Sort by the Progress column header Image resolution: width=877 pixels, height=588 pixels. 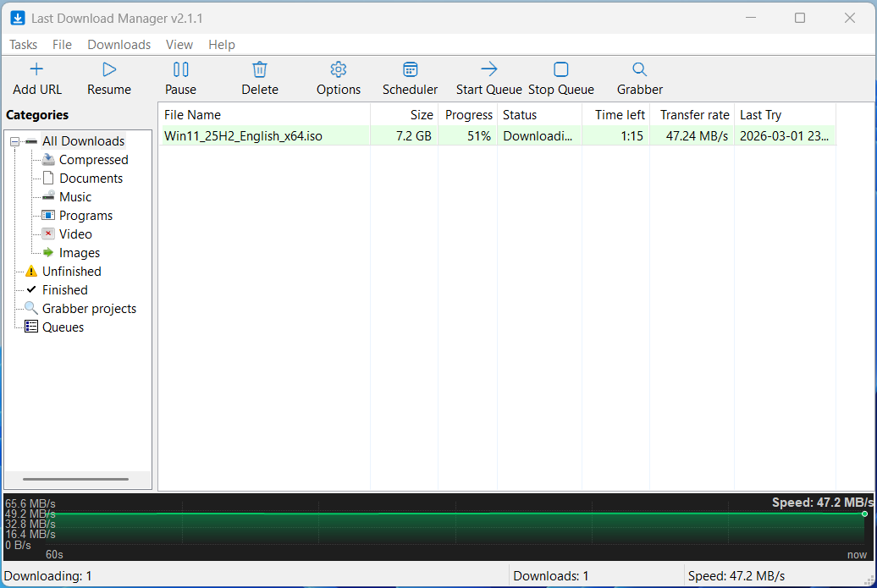click(x=468, y=114)
